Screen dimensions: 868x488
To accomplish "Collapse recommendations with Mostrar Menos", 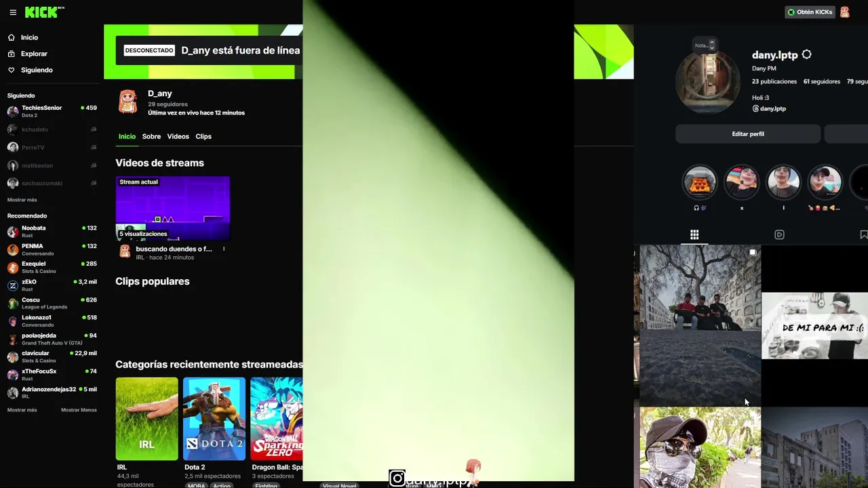I will coord(79,410).
